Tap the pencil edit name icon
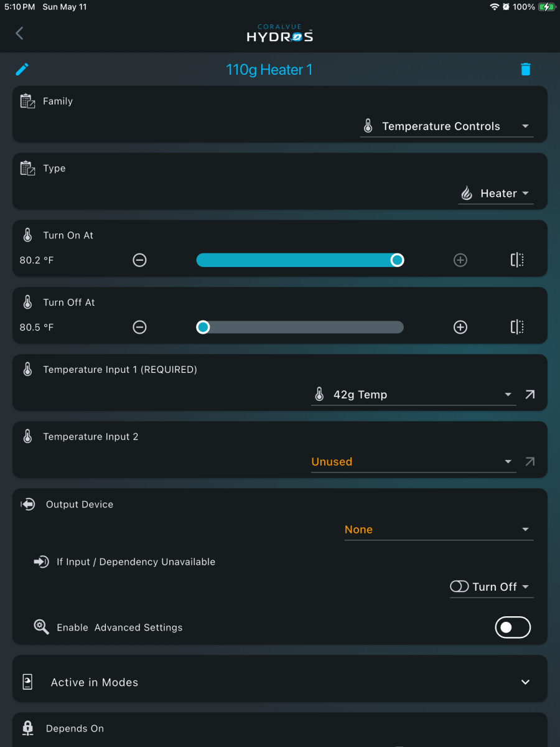Screen dimensions: 560x747 click(x=22, y=69)
